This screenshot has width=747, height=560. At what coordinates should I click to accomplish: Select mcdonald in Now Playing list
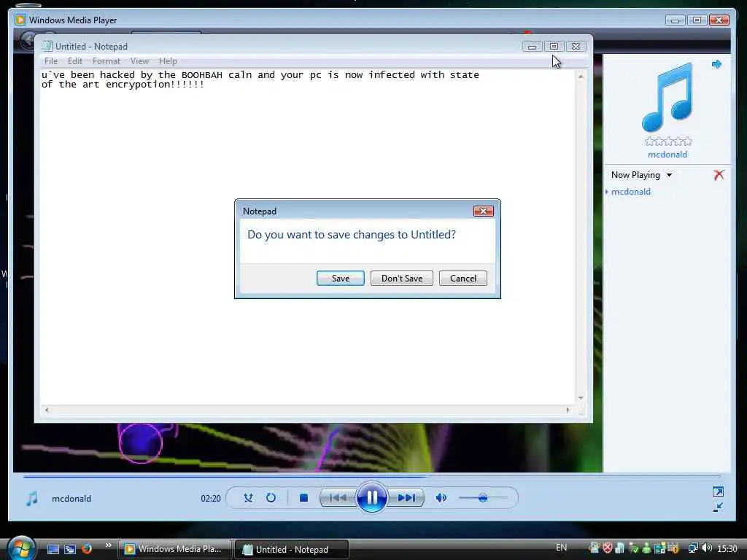tap(631, 192)
